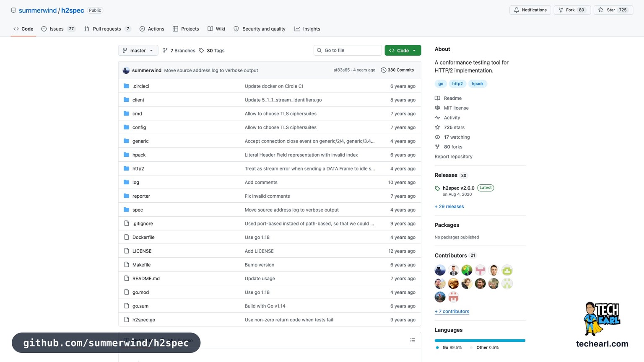
Task: Open the Code tab
Action: coord(23,29)
